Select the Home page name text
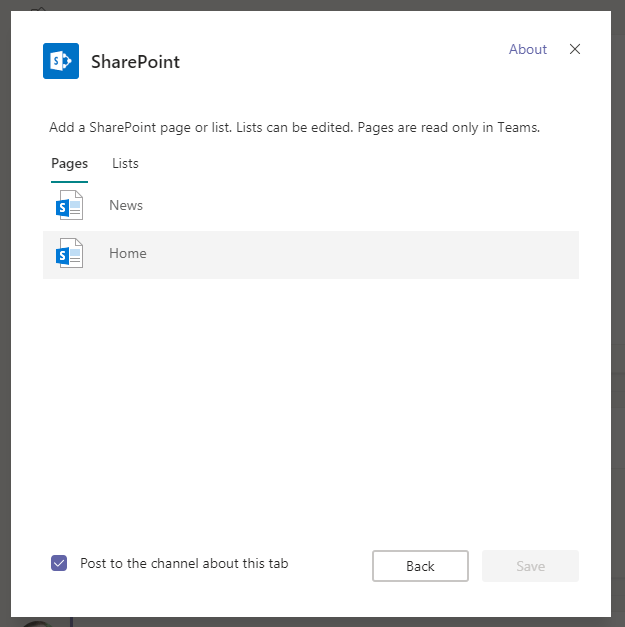The width and height of the screenshot is (625, 627). 128,253
